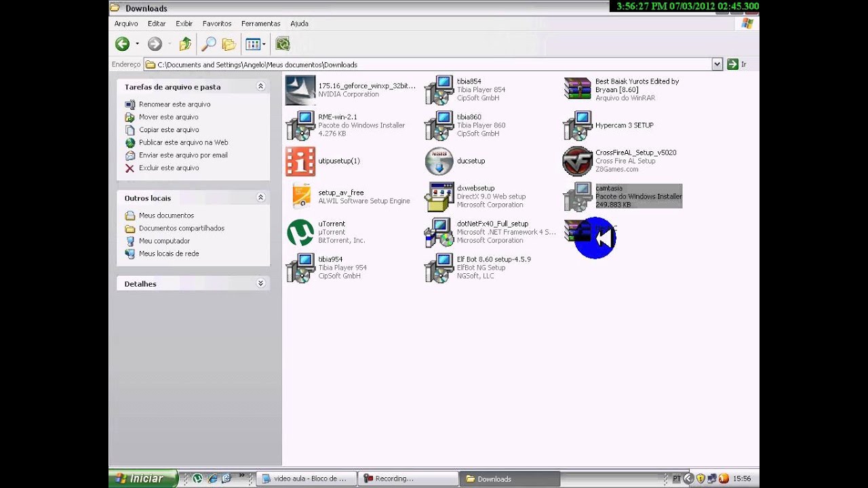Launch uTorrent from quick launch
Viewport: 868px width, 488px height.
point(197,479)
